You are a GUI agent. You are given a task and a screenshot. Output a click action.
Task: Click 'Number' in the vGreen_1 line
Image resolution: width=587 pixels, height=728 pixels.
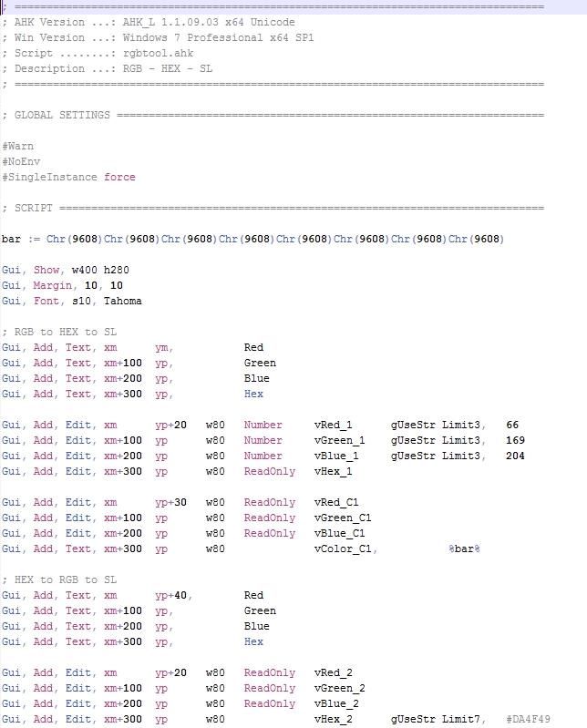pos(263,440)
